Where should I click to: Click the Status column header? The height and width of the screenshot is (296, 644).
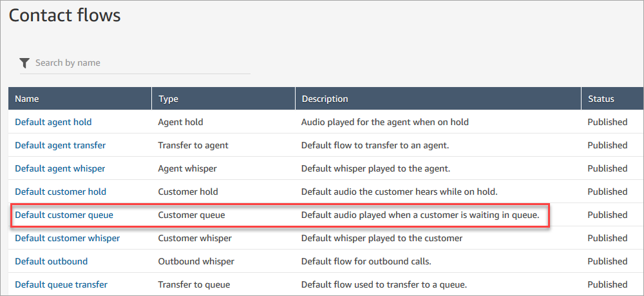601,99
